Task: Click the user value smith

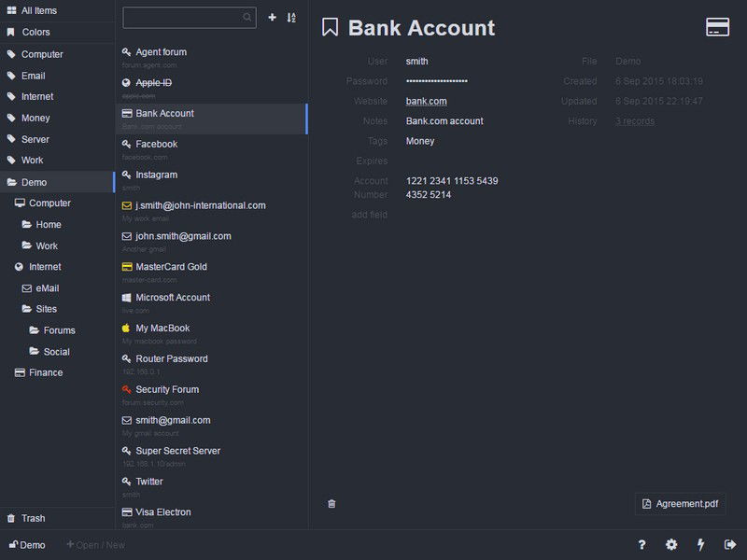Action: pos(416,62)
